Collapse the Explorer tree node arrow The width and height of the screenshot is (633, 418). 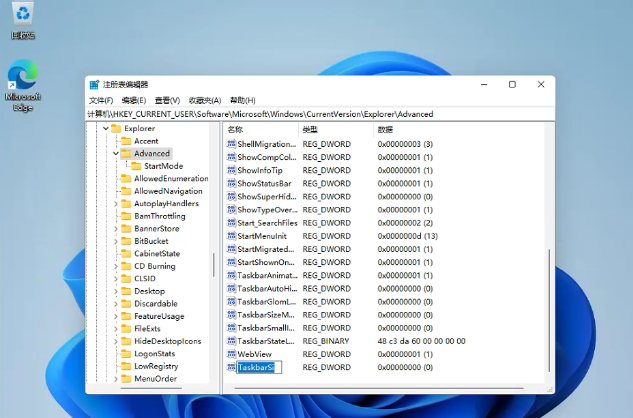pos(104,129)
